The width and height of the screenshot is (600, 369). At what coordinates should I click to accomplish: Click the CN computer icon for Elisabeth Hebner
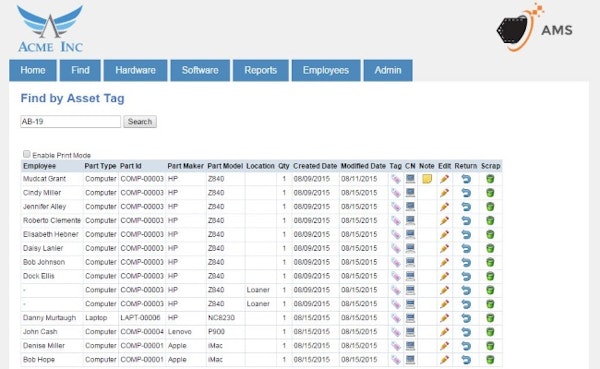(x=410, y=234)
